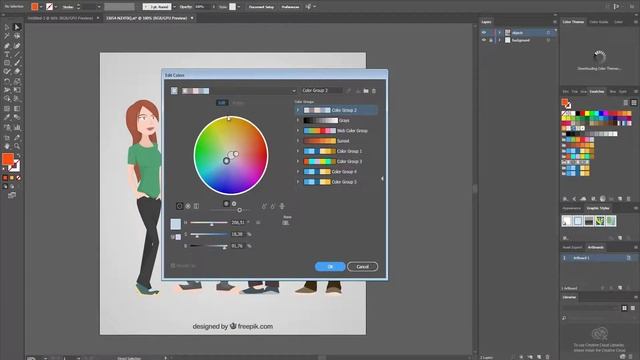Hide the objects layer using its eye

[x=484, y=33]
